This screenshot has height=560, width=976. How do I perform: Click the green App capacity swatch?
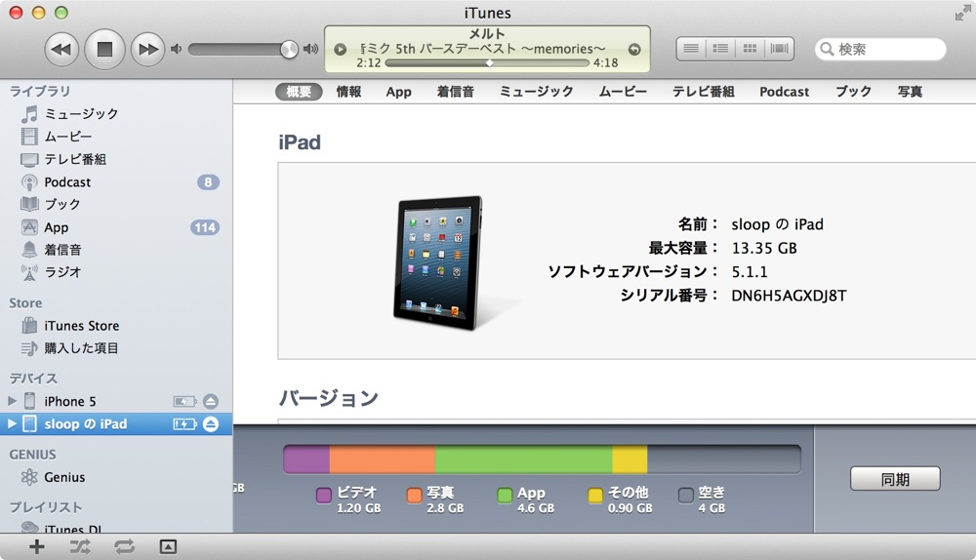coord(505,496)
